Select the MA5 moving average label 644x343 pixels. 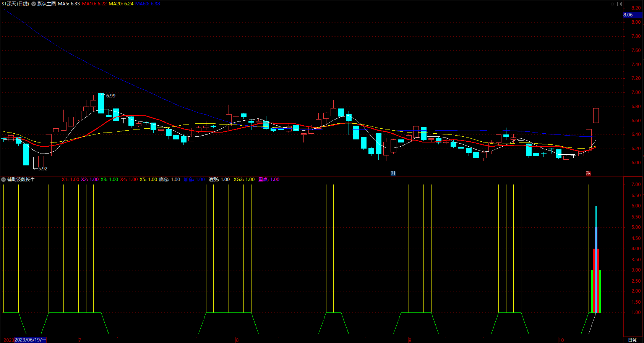coord(69,4)
